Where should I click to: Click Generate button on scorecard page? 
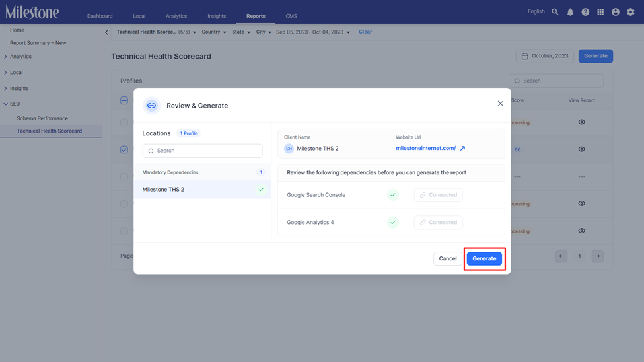596,56
